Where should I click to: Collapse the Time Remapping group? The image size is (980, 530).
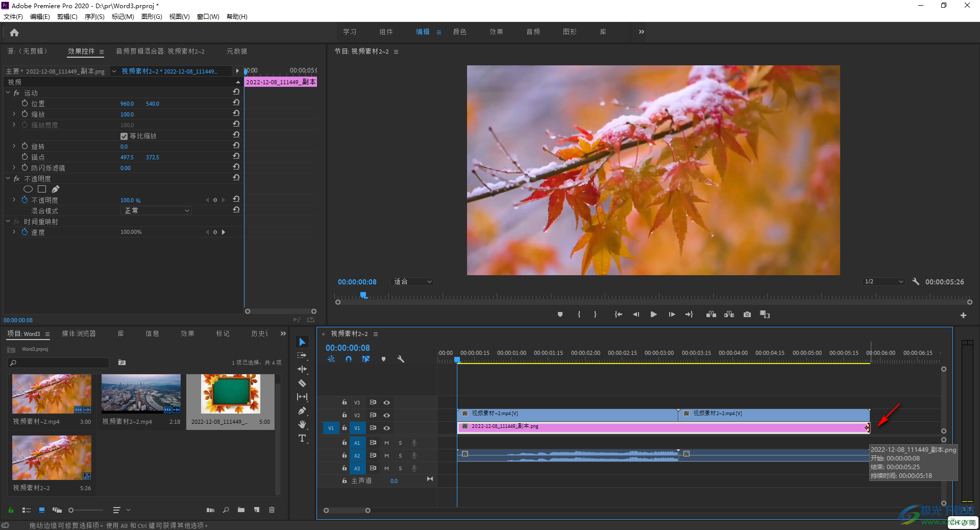point(8,221)
